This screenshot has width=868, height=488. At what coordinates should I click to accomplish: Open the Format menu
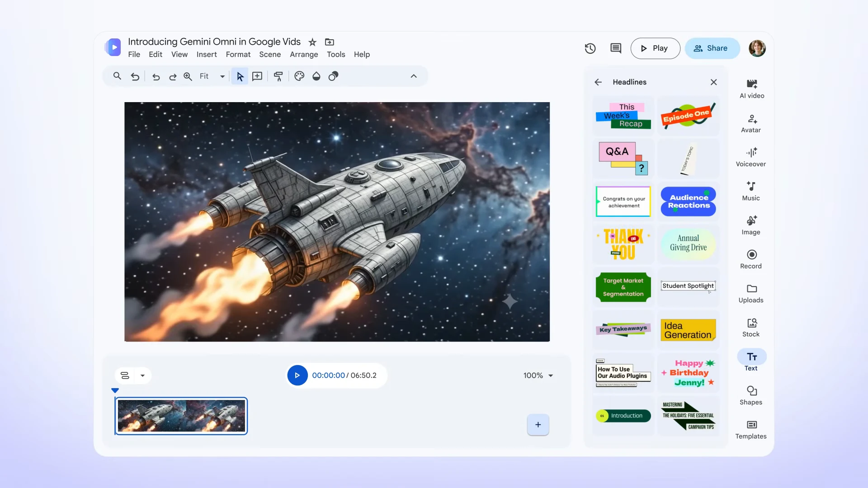click(x=238, y=54)
